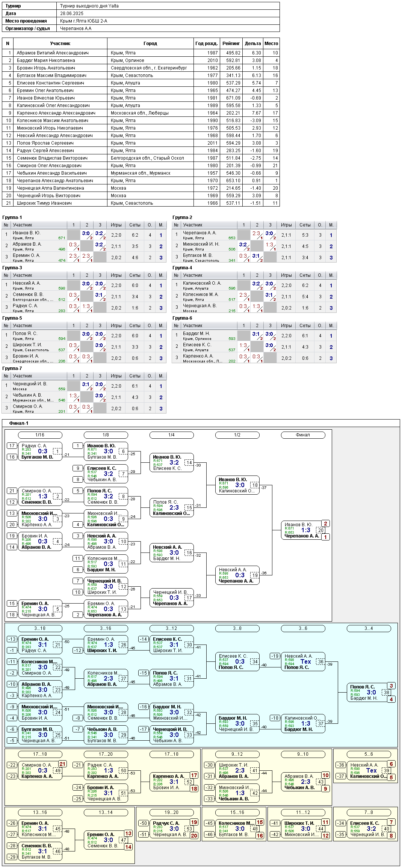Image resolution: width=402 pixels, height=868 pixels.
Task: Click the '19...20' placement round label
Action: [x=171, y=812]
